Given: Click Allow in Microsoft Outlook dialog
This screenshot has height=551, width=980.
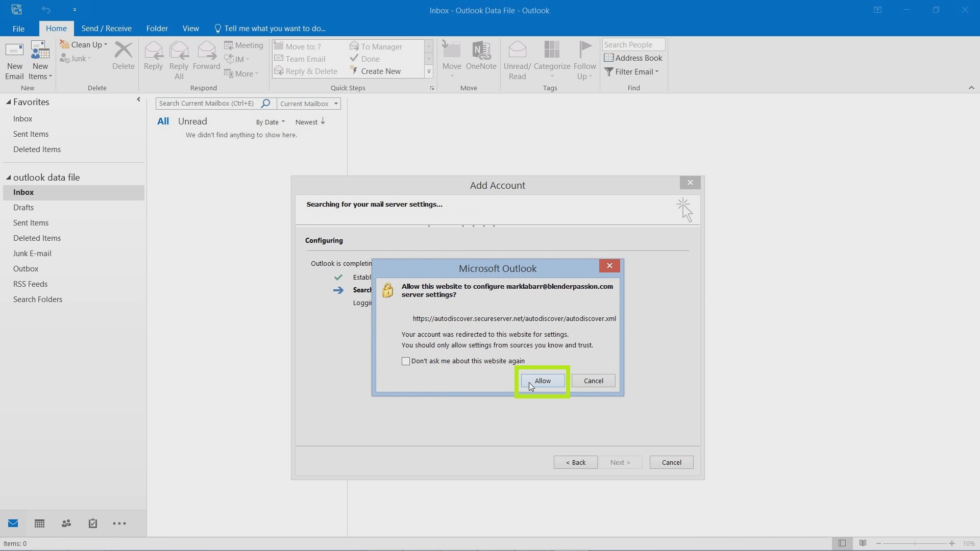Looking at the screenshot, I should pyautogui.click(x=543, y=381).
